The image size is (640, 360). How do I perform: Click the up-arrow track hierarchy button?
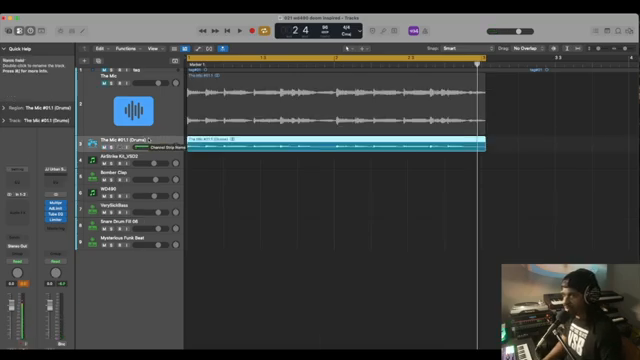tap(84, 49)
